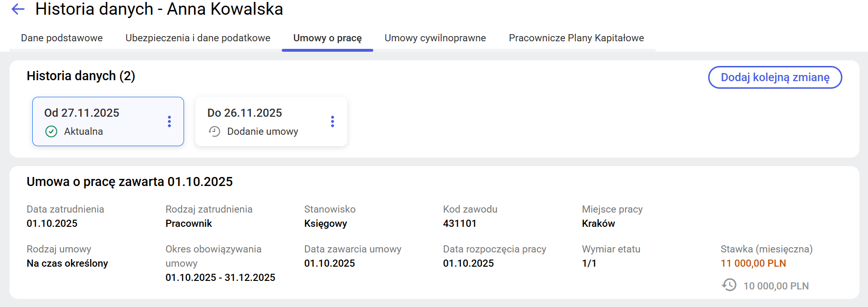This screenshot has width=868, height=307.
Task: Click the 11 000,00 PLN salary value
Action: [753, 263]
